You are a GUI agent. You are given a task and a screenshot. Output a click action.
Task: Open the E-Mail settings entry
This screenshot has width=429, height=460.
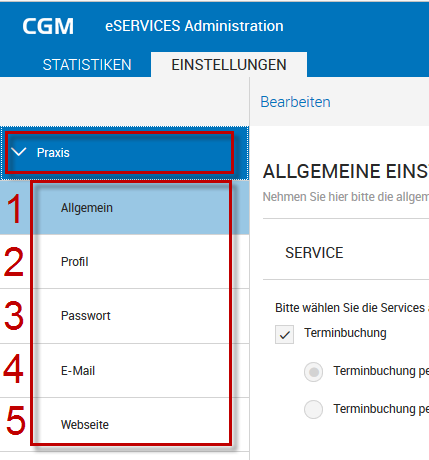(124, 371)
